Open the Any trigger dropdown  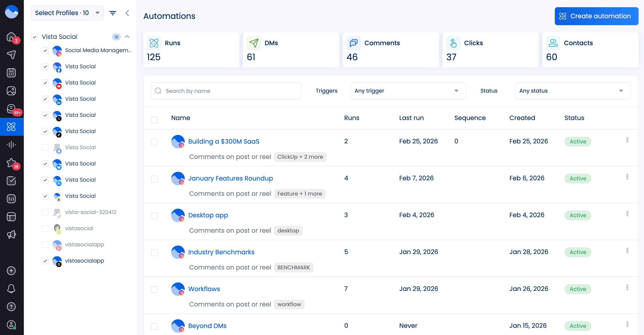[408, 91]
